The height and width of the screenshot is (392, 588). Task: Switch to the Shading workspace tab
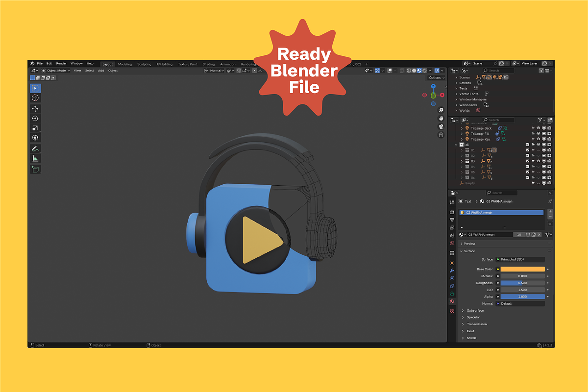209,64
